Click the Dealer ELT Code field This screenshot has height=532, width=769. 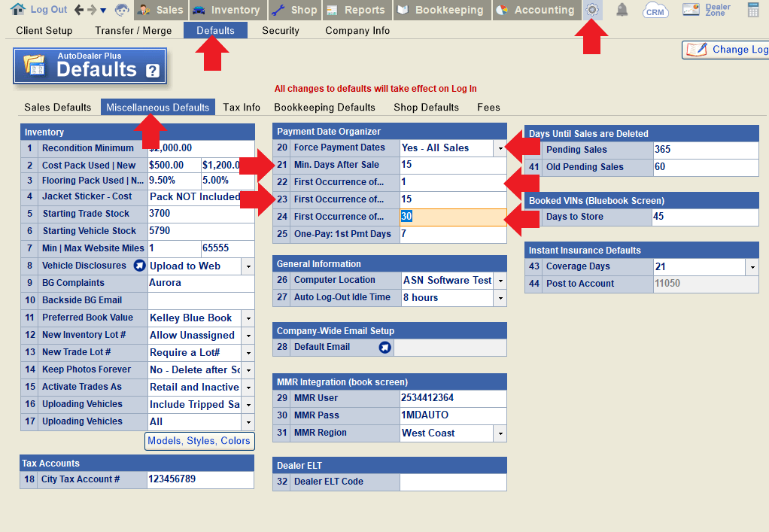453,482
